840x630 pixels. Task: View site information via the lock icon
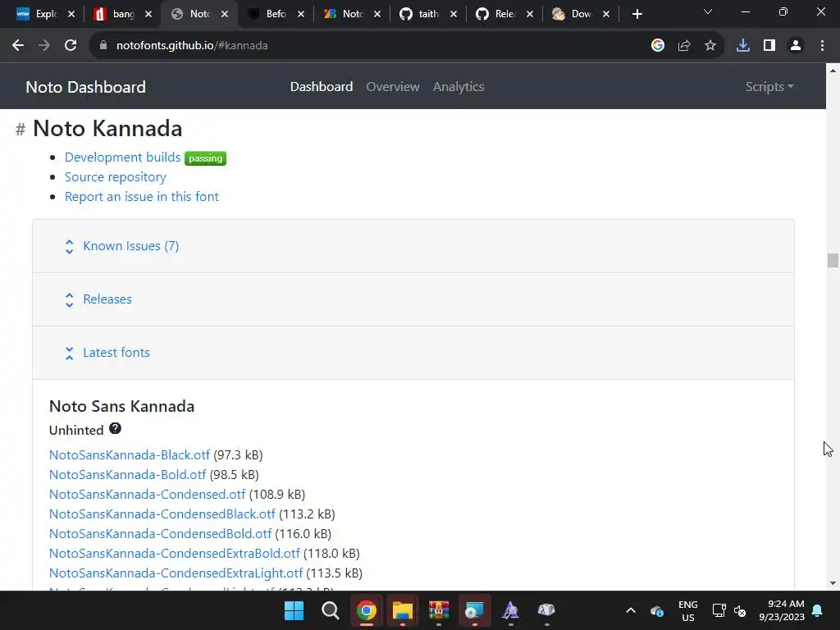click(103, 46)
